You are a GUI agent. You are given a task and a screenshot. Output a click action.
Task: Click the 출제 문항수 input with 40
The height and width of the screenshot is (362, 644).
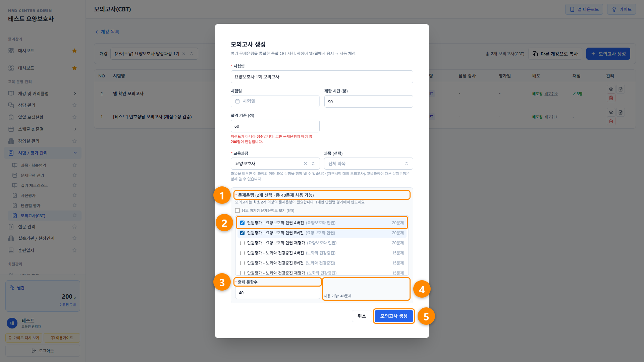pyautogui.click(x=278, y=293)
